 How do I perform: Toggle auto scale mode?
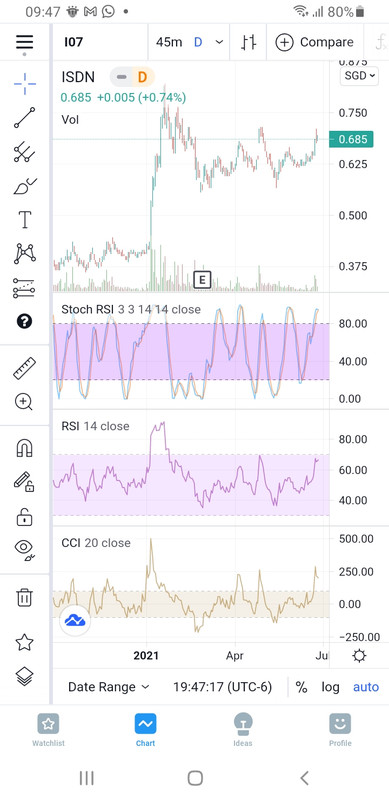pyautogui.click(x=366, y=687)
